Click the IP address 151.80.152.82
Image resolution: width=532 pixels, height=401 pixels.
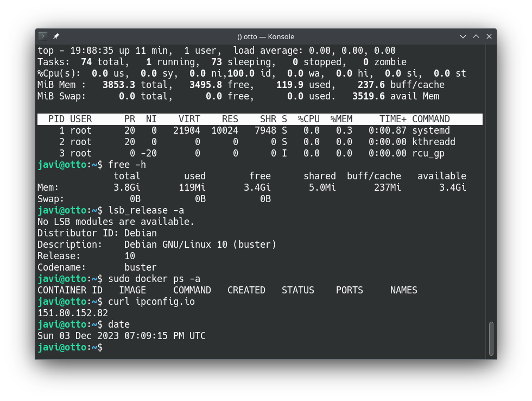pos(73,313)
